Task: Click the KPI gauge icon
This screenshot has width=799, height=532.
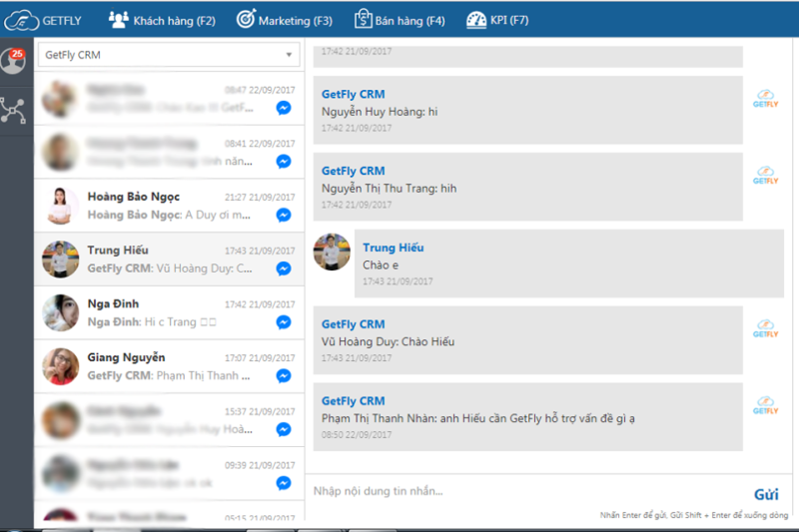Action: click(476, 20)
